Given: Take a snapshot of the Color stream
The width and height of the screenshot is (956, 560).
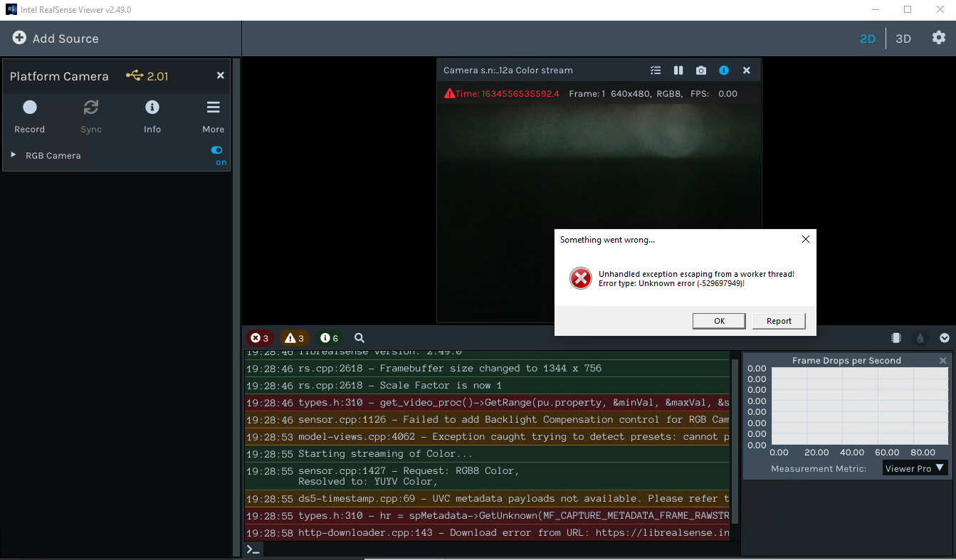Looking at the screenshot, I should point(700,70).
